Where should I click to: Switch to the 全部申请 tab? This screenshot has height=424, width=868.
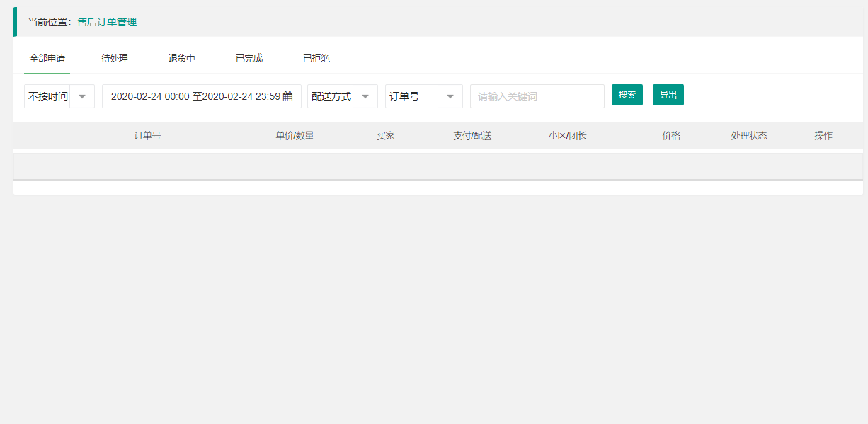(47, 58)
